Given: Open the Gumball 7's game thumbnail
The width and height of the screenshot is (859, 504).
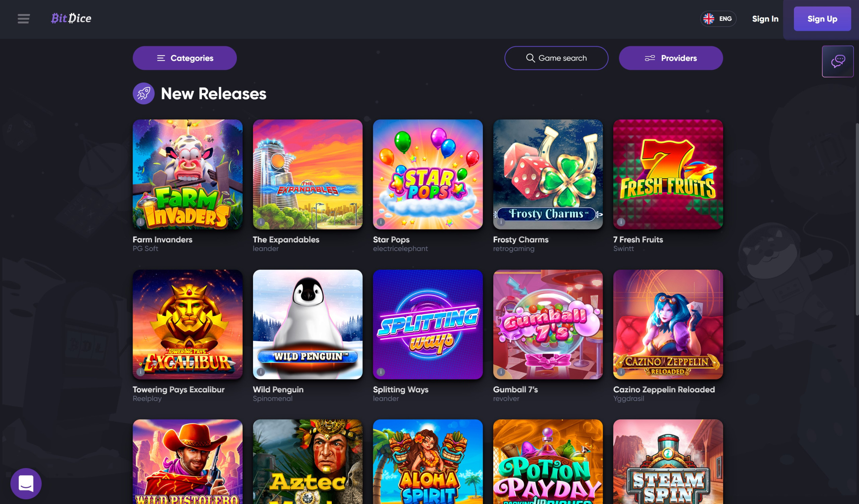Looking at the screenshot, I should click(x=548, y=324).
